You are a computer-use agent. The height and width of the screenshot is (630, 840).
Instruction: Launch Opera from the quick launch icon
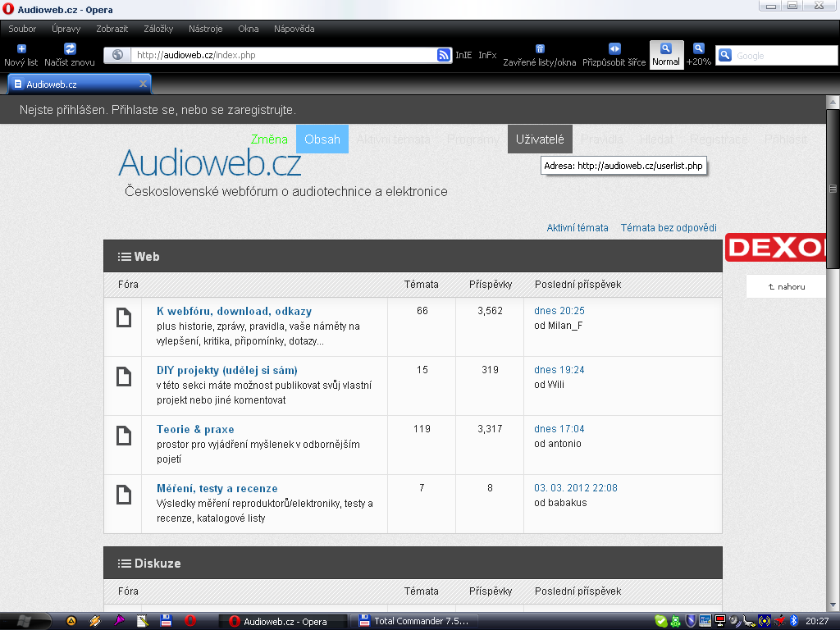tap(190, 621)
